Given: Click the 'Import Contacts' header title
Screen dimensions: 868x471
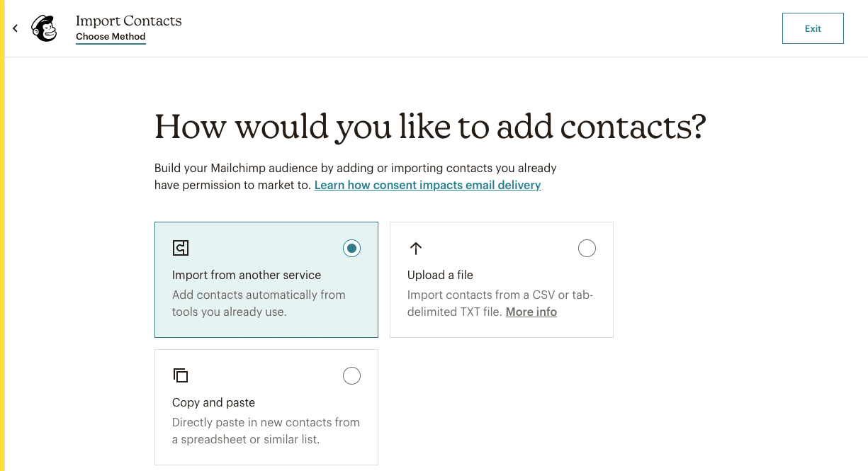Looking at the screenshot, I should pos(129,21).
